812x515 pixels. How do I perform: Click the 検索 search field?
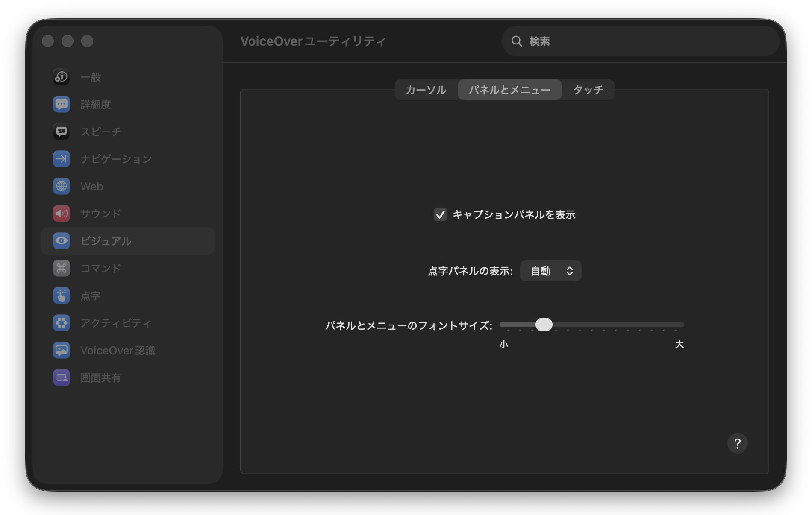point(640,41)
